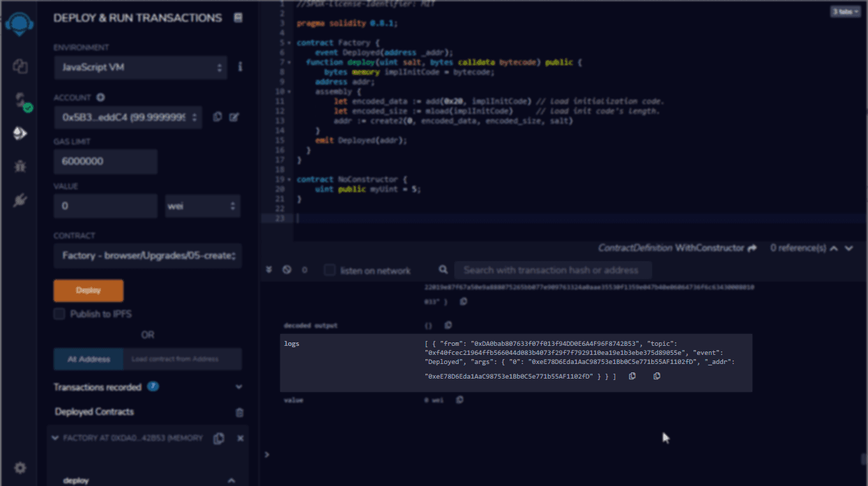This screenshot has height=486, width=868.
Task: Click the VALUE amount input field
Action: click(105, 206)
